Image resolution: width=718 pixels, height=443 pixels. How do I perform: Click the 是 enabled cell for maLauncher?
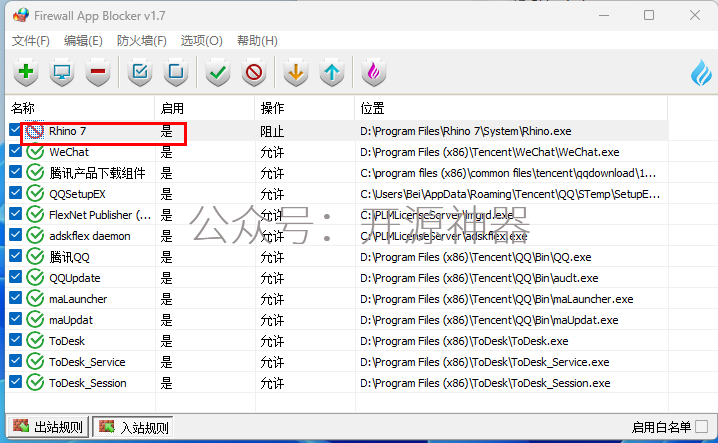tap(167, 299)
